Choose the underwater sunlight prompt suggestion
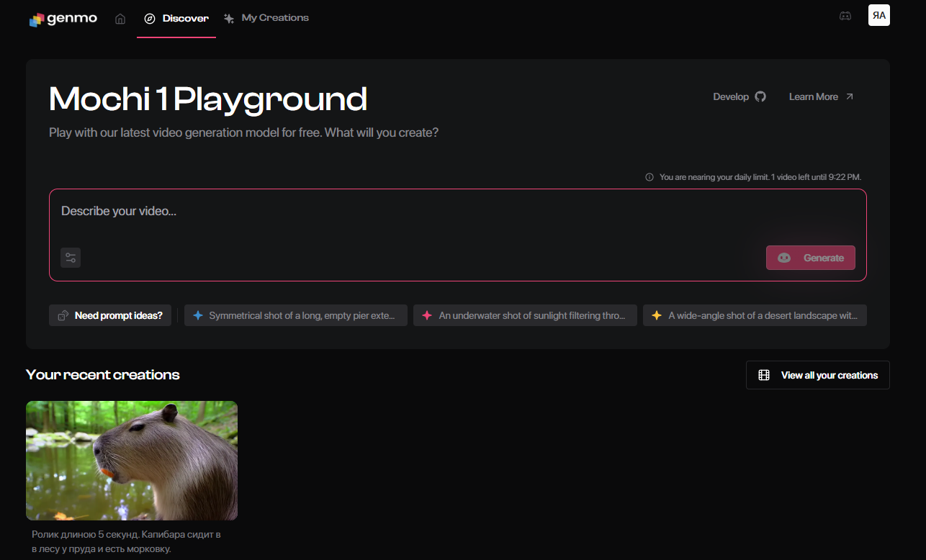926x560 pixels. [525, 315]
